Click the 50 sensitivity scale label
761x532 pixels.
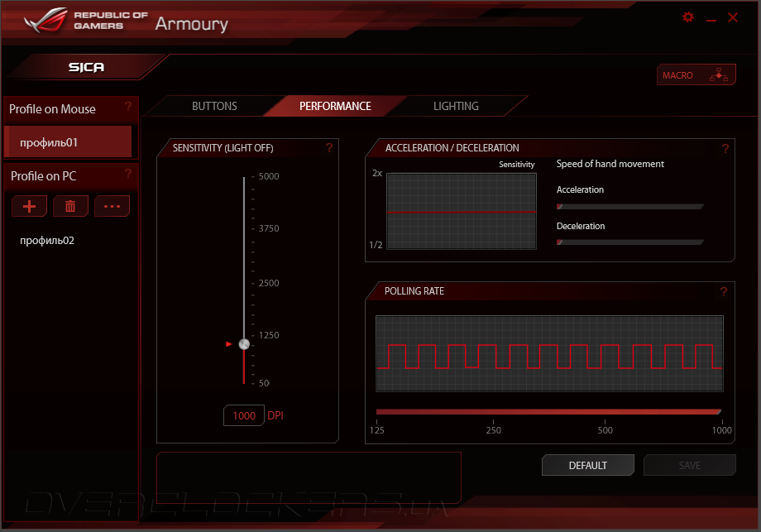[264, 383]
